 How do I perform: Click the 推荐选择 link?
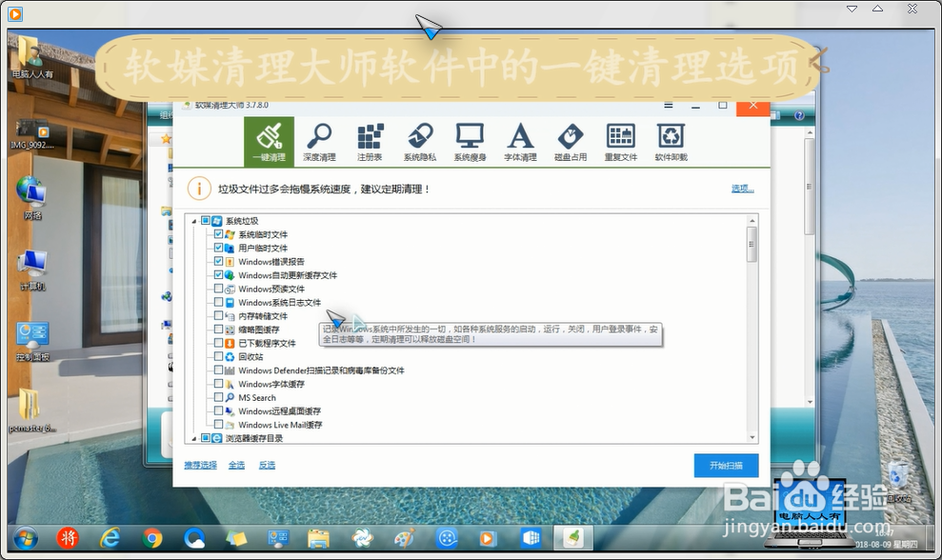(x=201, y=465)
